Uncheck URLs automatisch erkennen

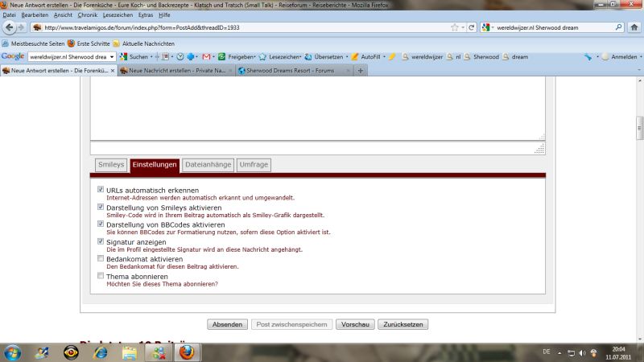tap(100, 190)
